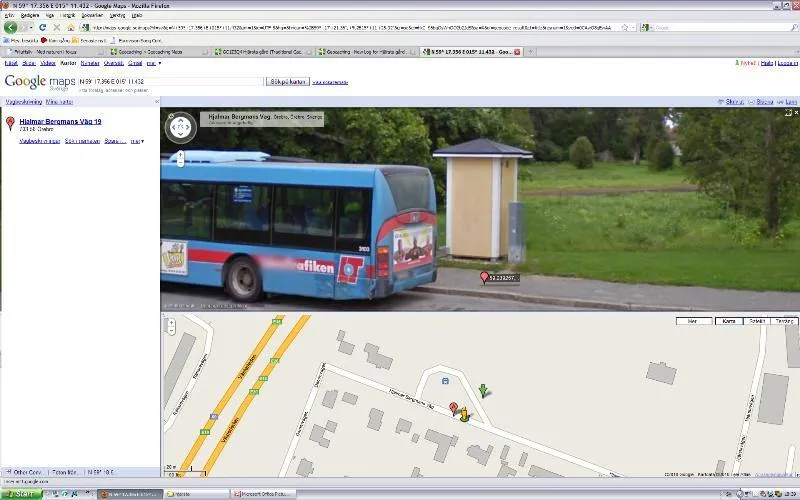This screenshot has height=500, width=800.
Task: Reload the page with Firefox refresh button
Action: [x=42, y=27]
